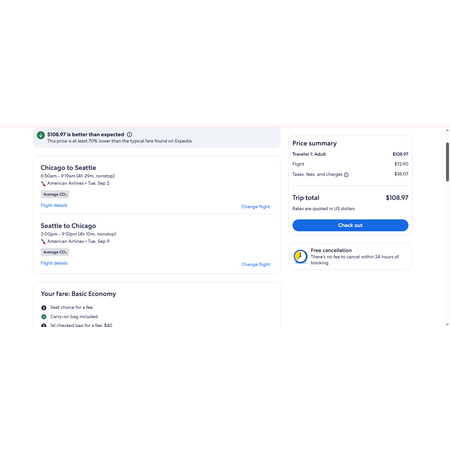Image resolution: width=450 pixels, height=450 pixels.
Task: Click the free cancellation clock icon
Action: pyautogui.click(x=300, y=256)
